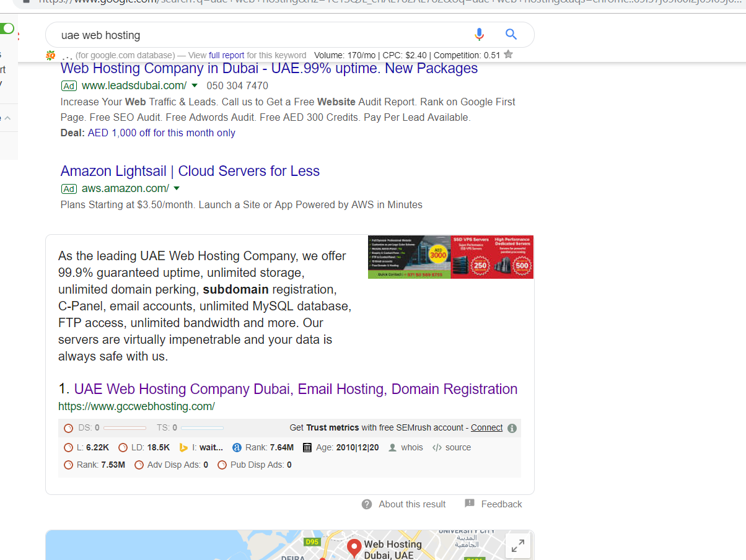Open the dropdown arrow next to www.leadsdubai.com
This screenshot has width=746, height=560.
(x=195, y=85)
